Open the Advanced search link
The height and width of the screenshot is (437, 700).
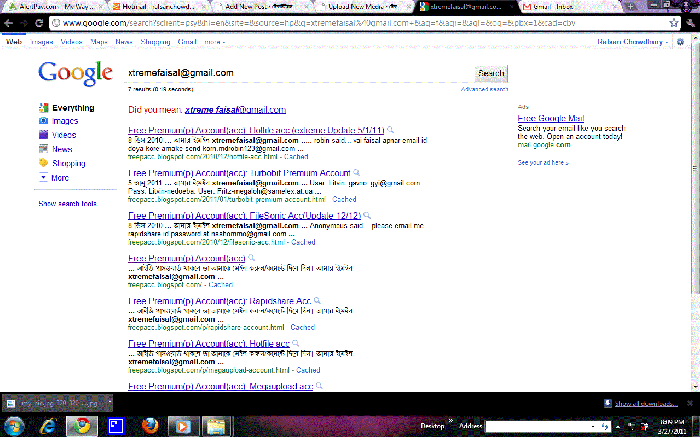pos(484,89)
